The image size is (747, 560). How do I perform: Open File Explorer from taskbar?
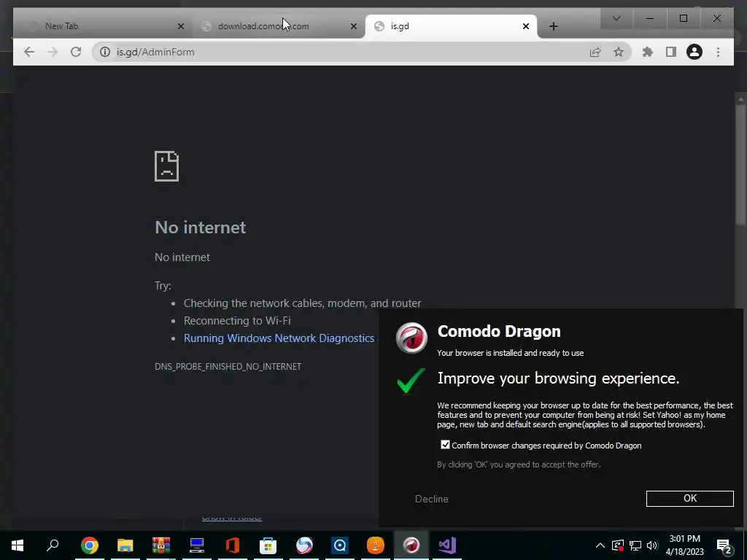coord(125,545)
